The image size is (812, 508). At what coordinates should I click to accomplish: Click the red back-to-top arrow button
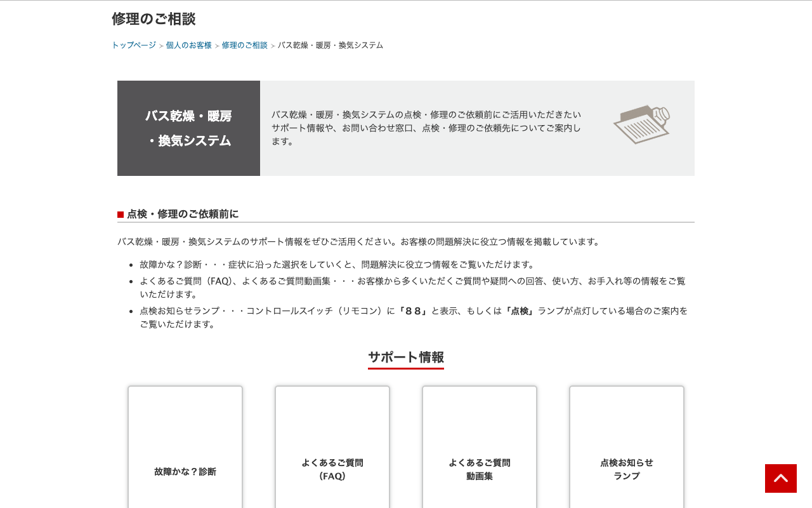[x=781, y=478]
